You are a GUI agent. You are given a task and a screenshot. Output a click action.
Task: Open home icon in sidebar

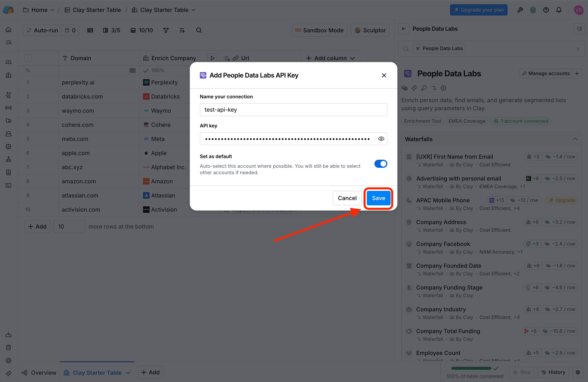[9, 30]
